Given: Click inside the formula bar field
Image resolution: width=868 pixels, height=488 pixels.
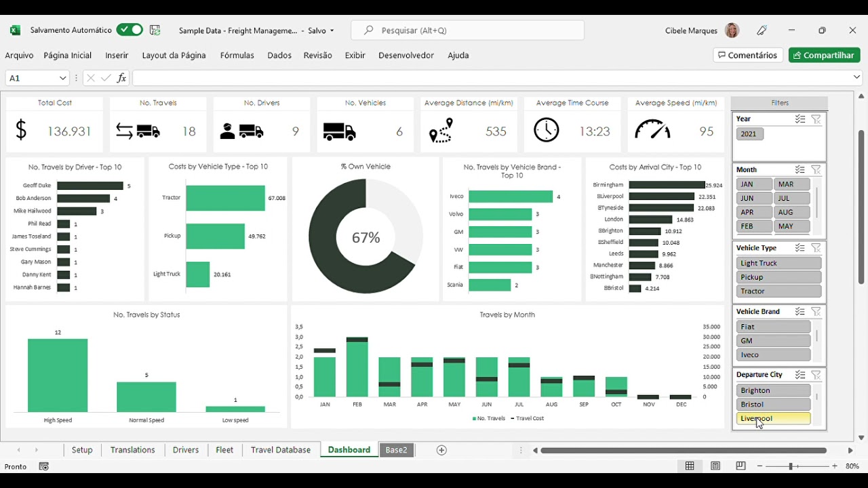Looking at the screenshot, I should point(492,78).
